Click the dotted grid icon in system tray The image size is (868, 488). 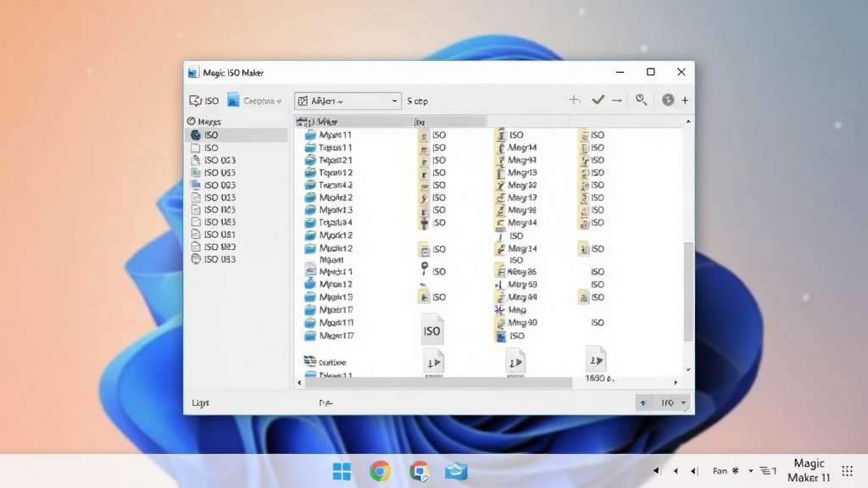(x=847, y=471)
